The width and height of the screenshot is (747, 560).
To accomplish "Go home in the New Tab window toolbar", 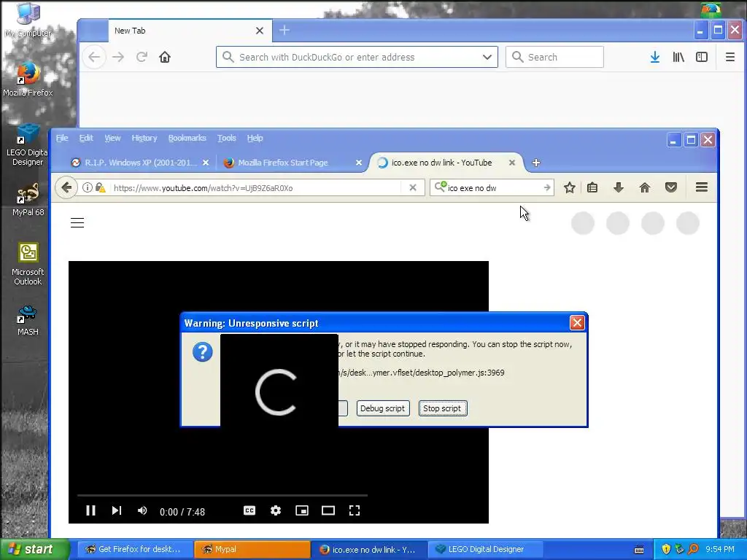I will tap(165, 57).
